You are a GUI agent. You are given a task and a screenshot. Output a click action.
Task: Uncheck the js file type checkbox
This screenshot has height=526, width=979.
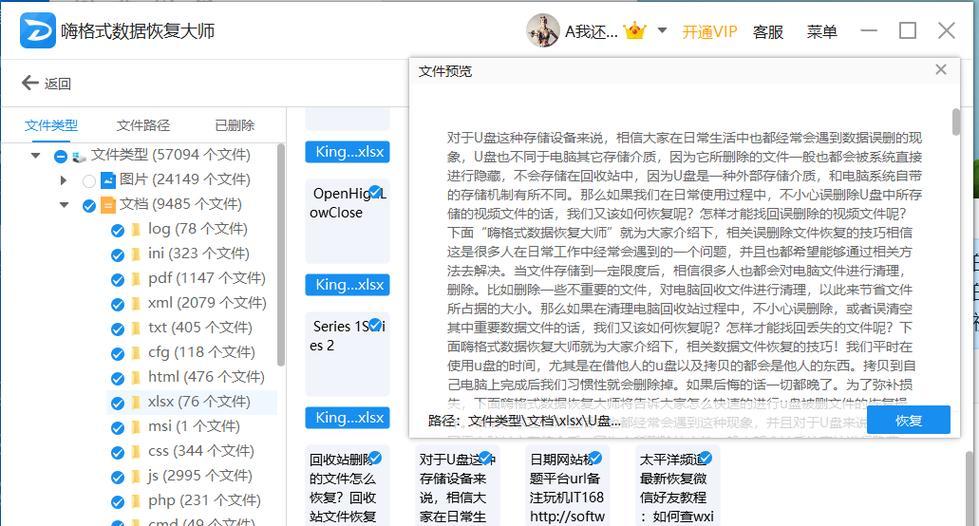117,477
